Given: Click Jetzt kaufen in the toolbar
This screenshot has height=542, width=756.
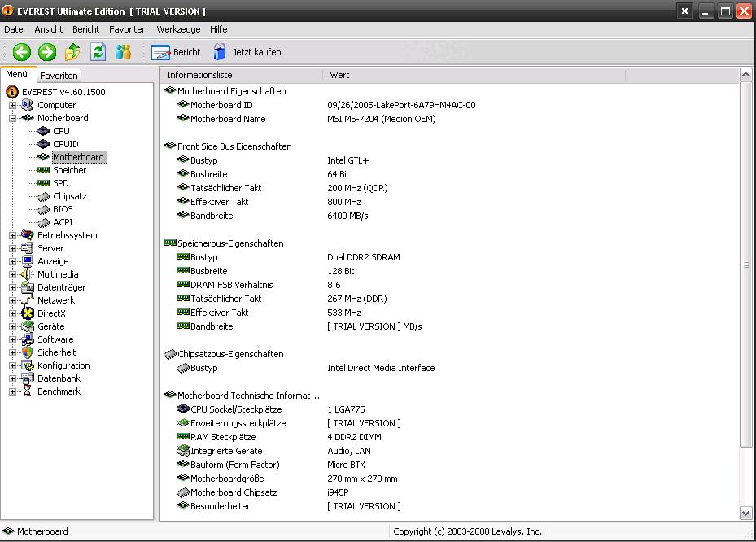Looking at the screenshot, I should (x=247, y=52).
